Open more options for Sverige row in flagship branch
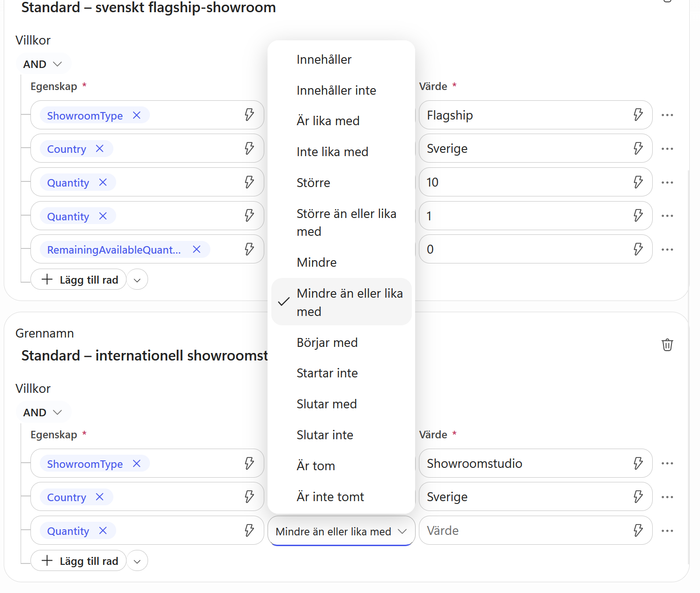This screenshot has width=700, height=593. pyautogui.click(x=667, y=149)
